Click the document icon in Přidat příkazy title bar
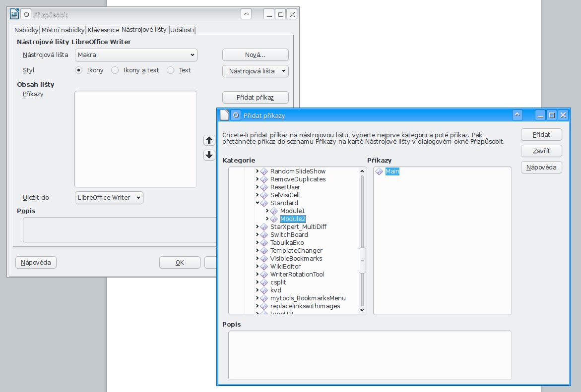The width and height of the screenshot is (581, 392). click(x=225, y=115)
